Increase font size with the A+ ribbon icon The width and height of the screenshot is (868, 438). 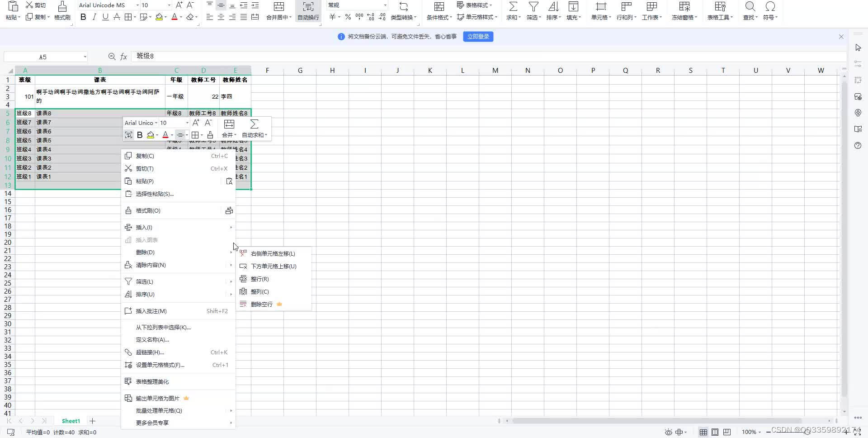(x=179, y=5)
